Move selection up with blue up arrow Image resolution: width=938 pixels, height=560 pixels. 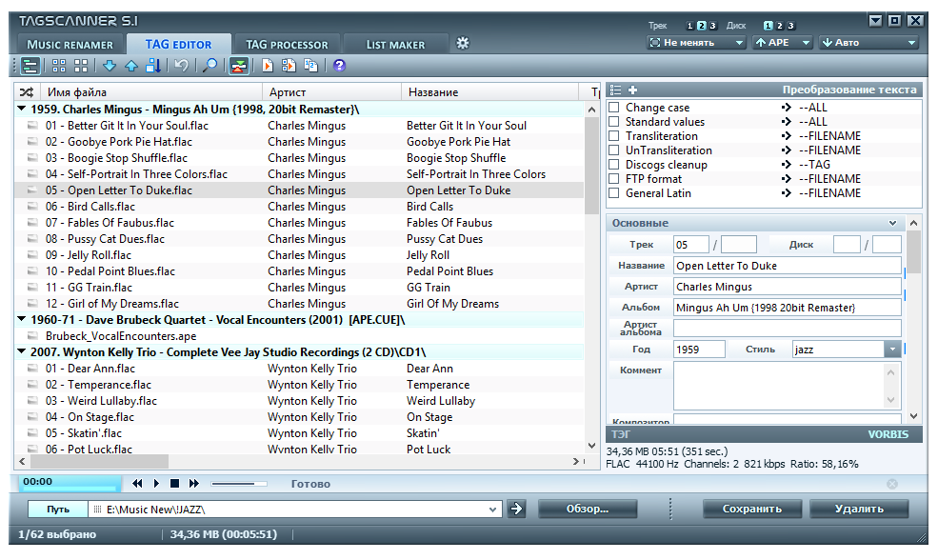click(131, 66)
